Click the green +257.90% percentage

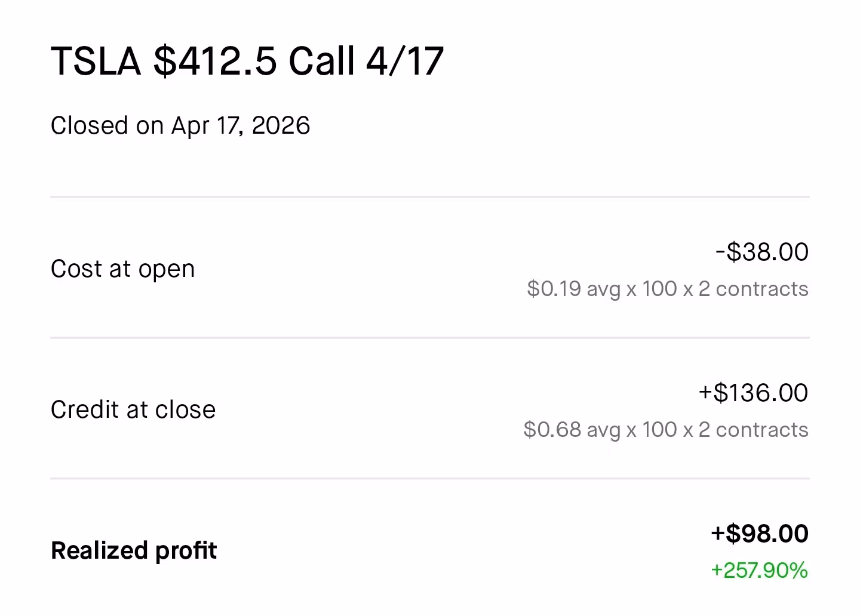759,571
